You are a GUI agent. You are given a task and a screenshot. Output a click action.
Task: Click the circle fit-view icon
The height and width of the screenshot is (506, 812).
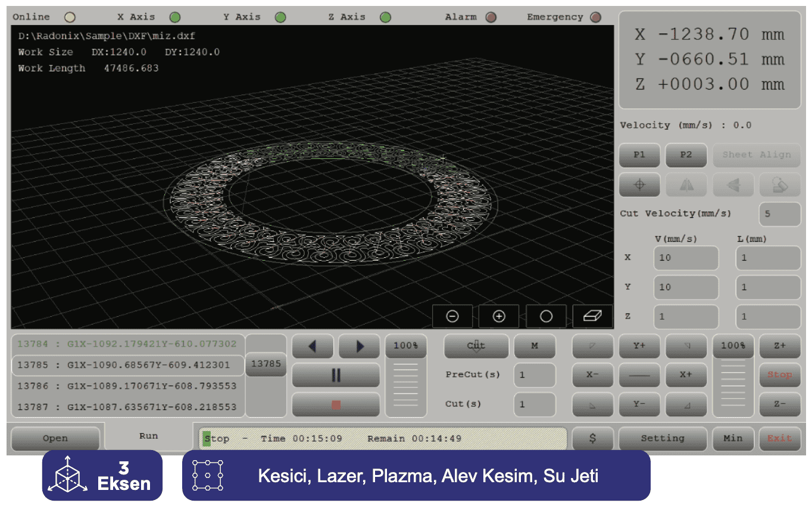pos(546,316)
